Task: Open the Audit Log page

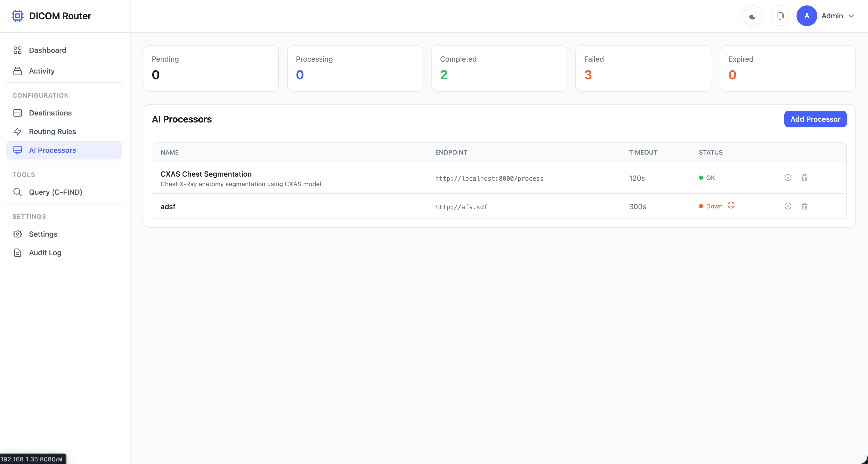Action: [45, 252]
